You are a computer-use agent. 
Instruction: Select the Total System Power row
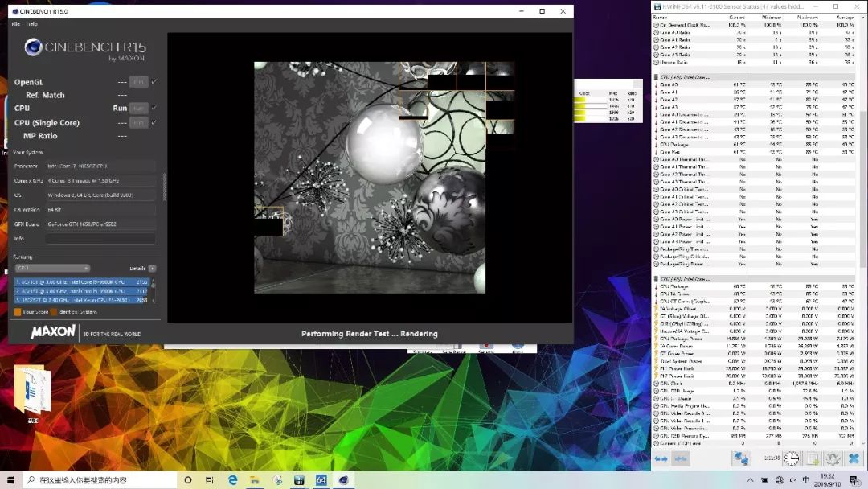[755, 361]
